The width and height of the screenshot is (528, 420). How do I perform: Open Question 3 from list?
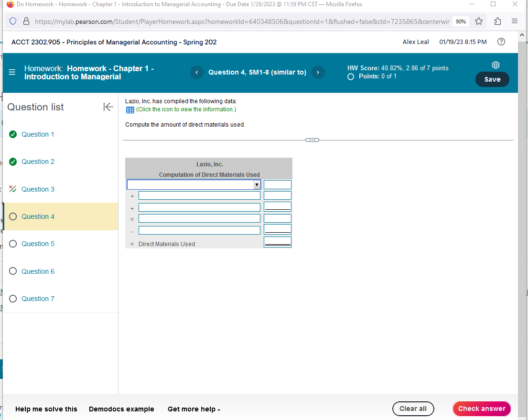(x=38, y=189)
